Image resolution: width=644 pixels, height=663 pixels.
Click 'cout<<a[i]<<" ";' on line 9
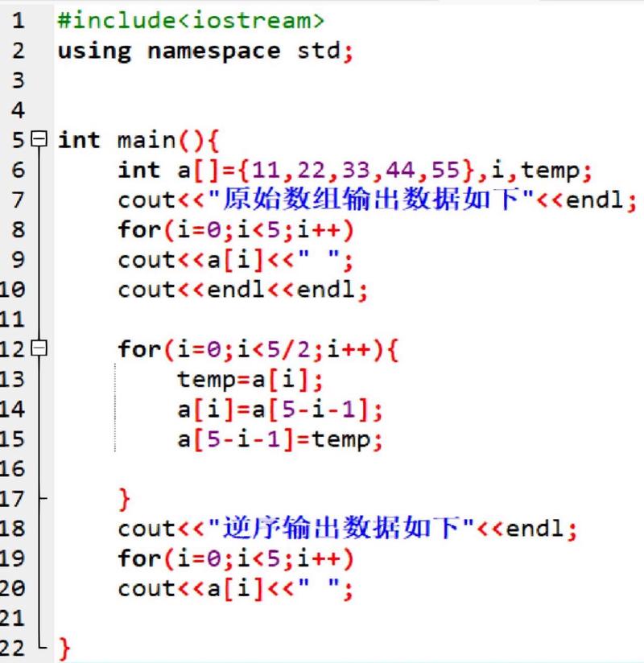[235, 261]
